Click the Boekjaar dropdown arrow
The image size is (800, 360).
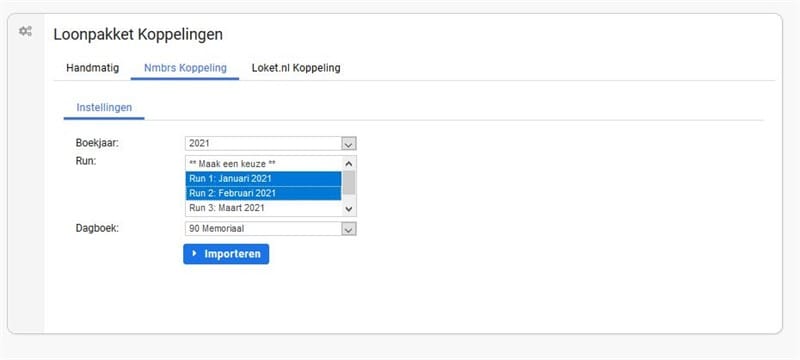349,144
